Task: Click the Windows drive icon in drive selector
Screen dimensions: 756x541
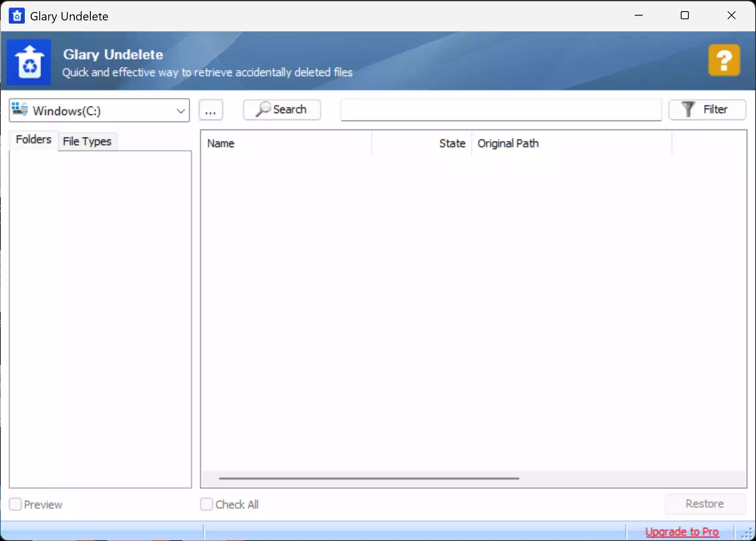Action: click(x=20, y=110)
